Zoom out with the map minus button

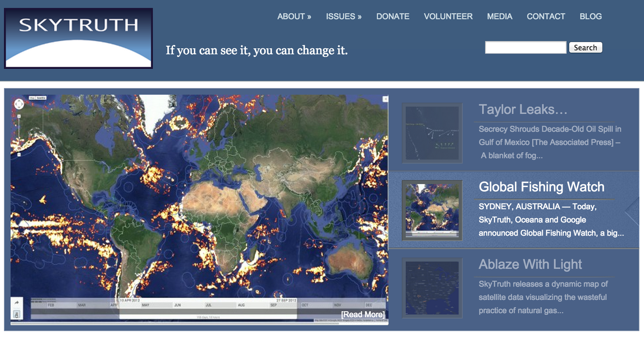click(x=19, y=154)
